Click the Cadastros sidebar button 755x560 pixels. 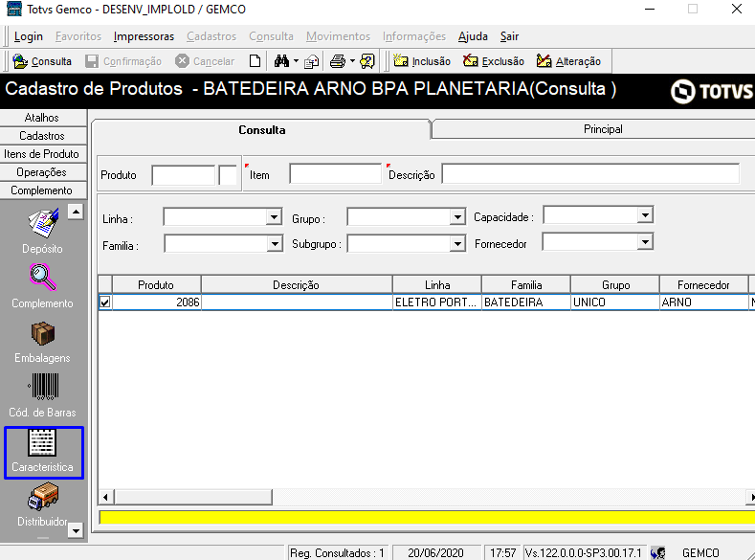(42, 136)
